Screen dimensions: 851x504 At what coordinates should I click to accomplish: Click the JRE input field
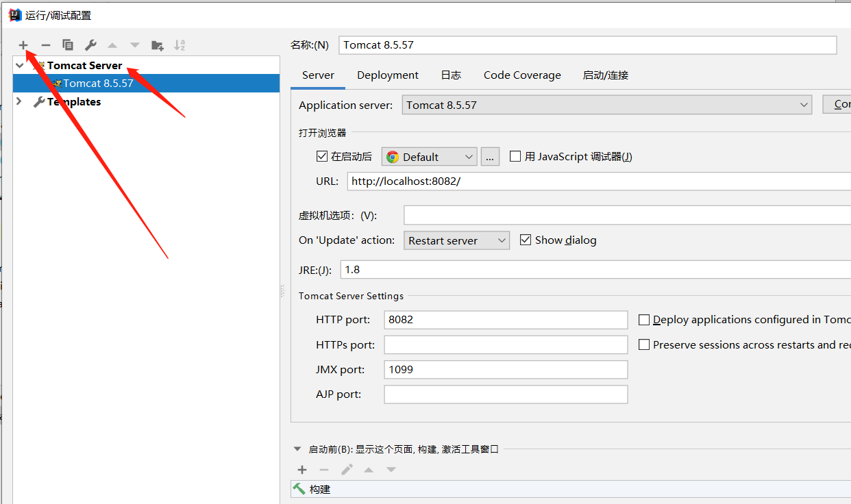tap(595, 270)
